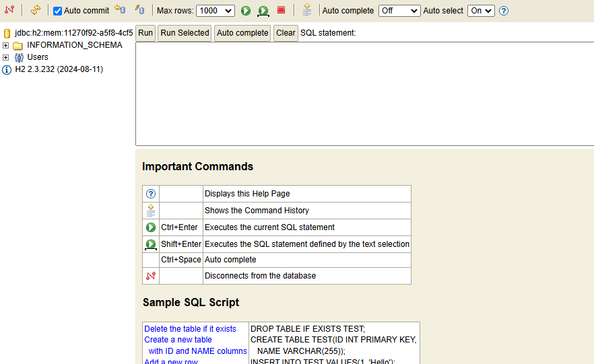The height and width of the screenshot is (364, 594).
Task: Open the Max rows dropdown
Action: (216, 11)
